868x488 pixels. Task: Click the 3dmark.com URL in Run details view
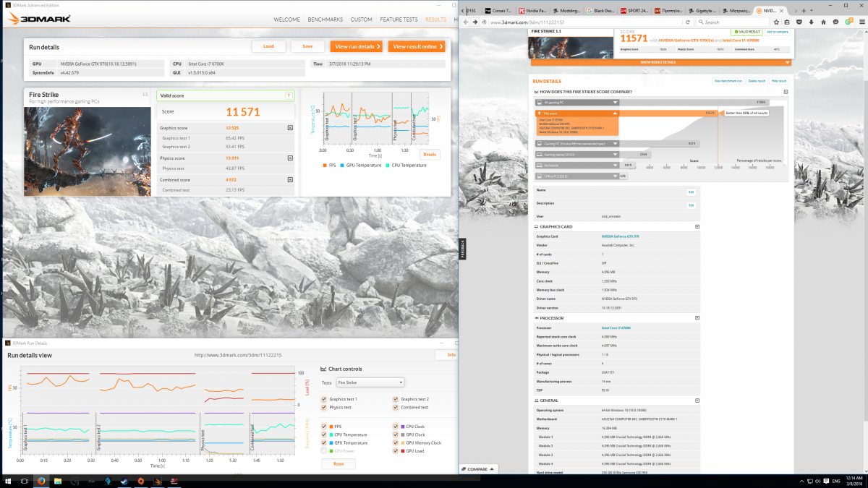[x=238, y=355]
